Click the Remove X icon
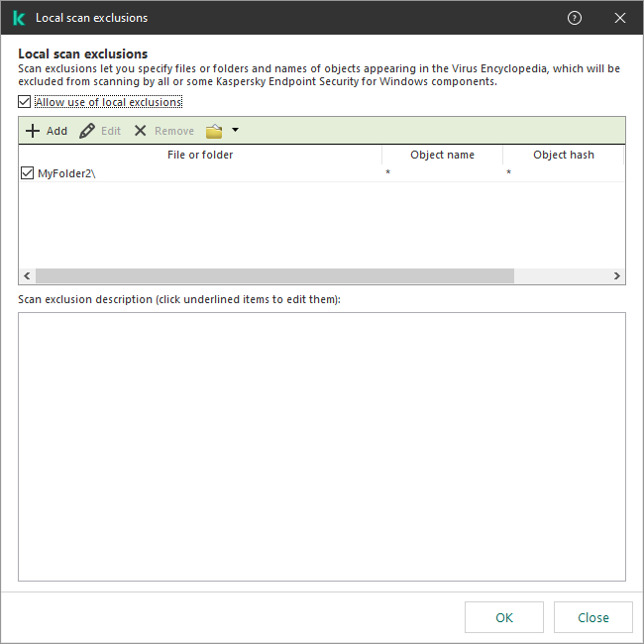 pyautogui.click(x=140, y=131)
